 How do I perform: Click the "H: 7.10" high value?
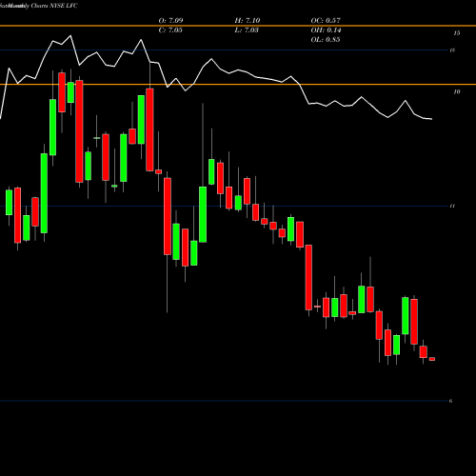(x=248, y=21)
